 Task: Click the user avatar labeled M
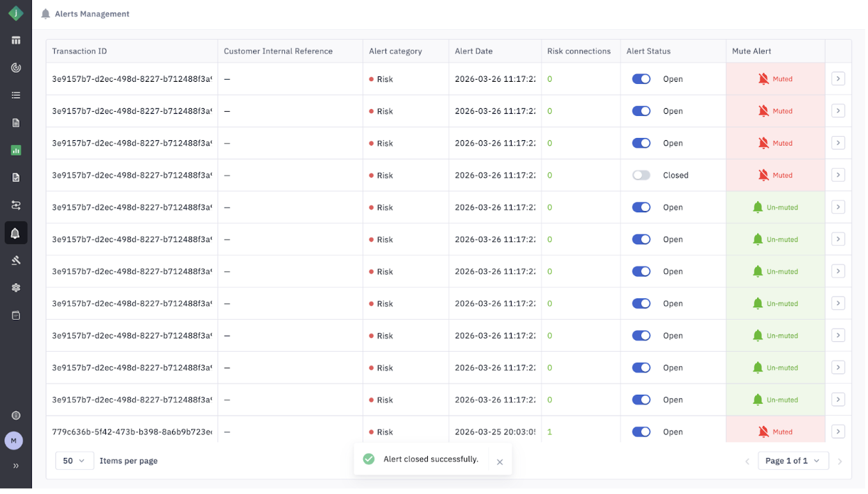coord(14,441)
